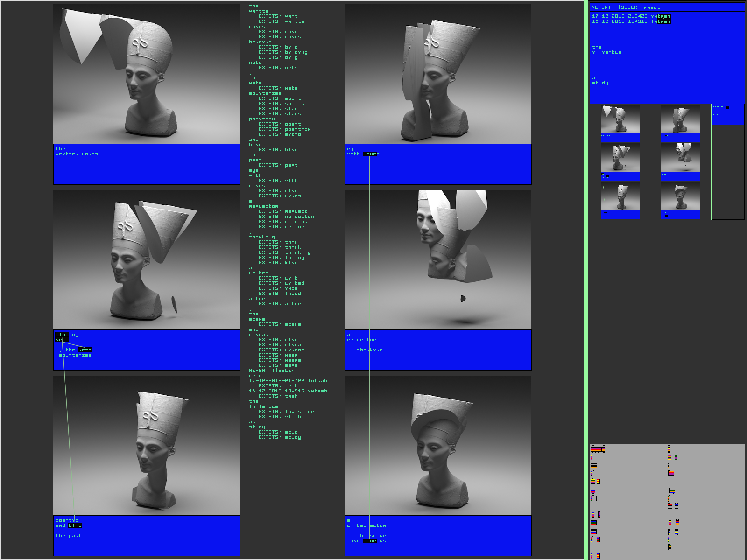Click 'a limbed actor' in the blue caption

point(366,523)
